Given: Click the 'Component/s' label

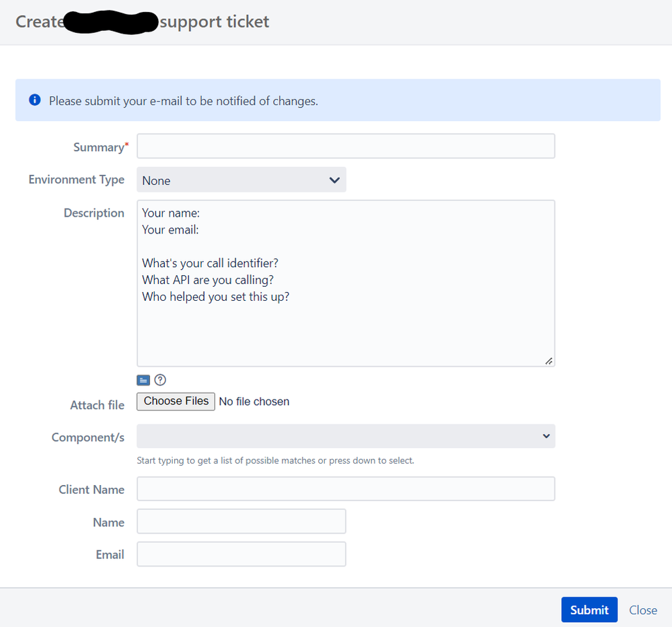Looking at the screenshot, I should [x=88, y=437].
